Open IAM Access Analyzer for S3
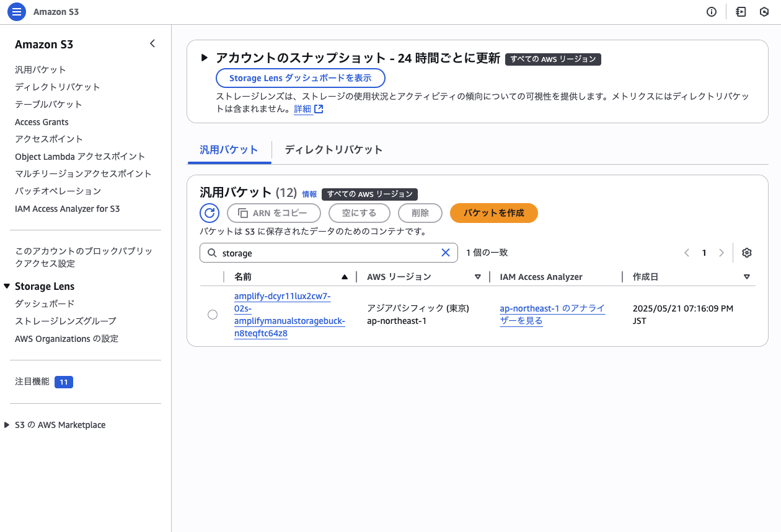The width and height of the screenshot is (781, 532). 68,209
